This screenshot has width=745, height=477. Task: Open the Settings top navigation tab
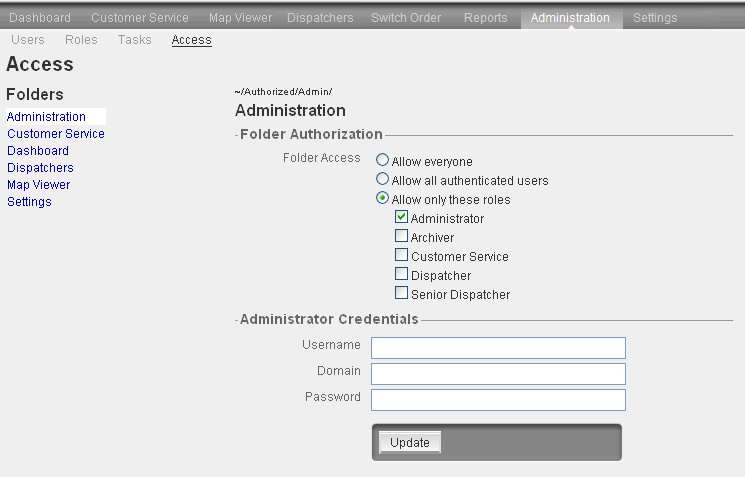coord(654,18)
